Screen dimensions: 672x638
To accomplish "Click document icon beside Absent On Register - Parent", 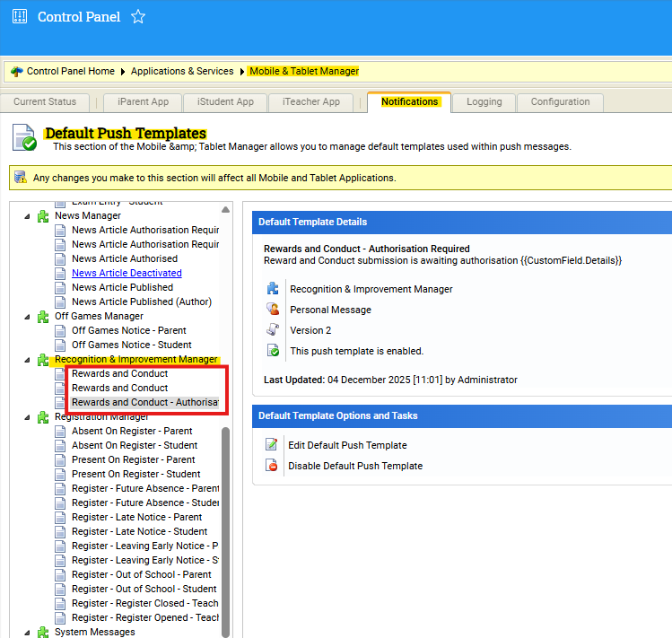I will [x=60, y=432].
